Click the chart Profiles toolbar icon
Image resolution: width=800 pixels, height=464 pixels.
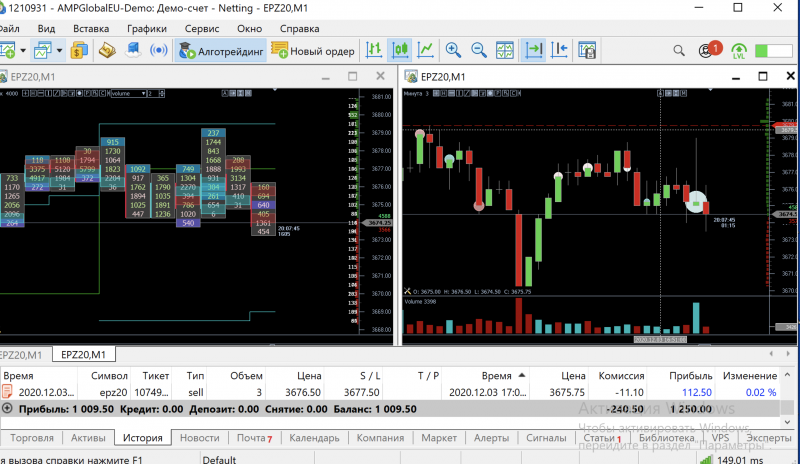42,50
